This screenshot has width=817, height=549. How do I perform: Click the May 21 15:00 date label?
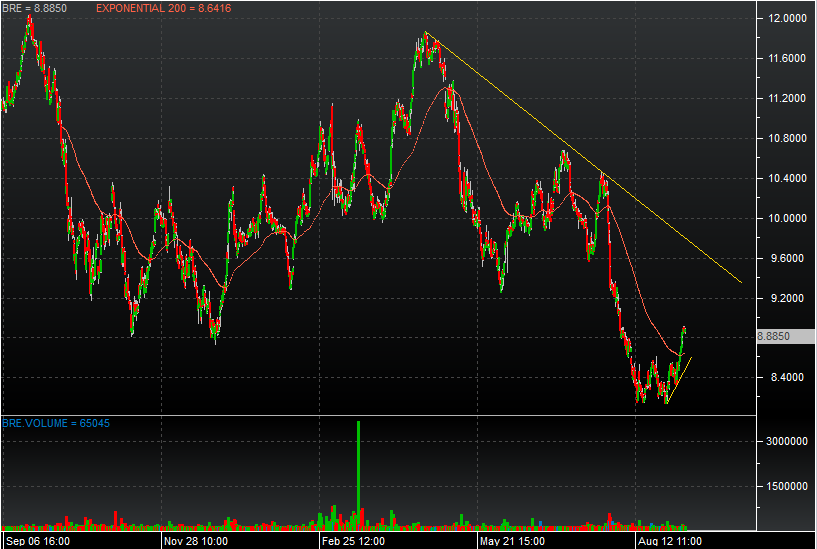[x=512, y=541]
